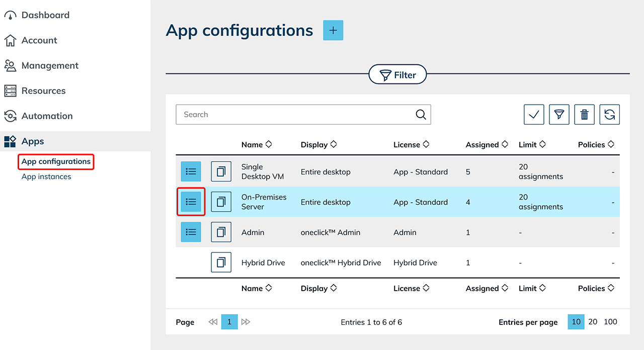Go to the last page using double arrow

tap(246, 322)
